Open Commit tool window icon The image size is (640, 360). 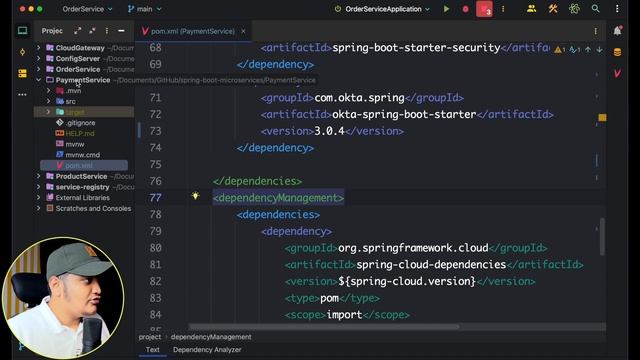(x=22, y=52)
